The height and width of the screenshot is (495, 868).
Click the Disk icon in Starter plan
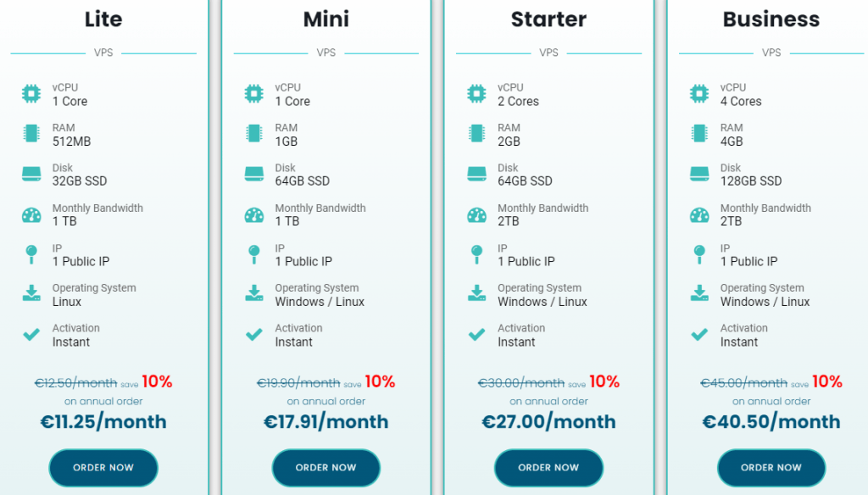[x=476, y=174]
